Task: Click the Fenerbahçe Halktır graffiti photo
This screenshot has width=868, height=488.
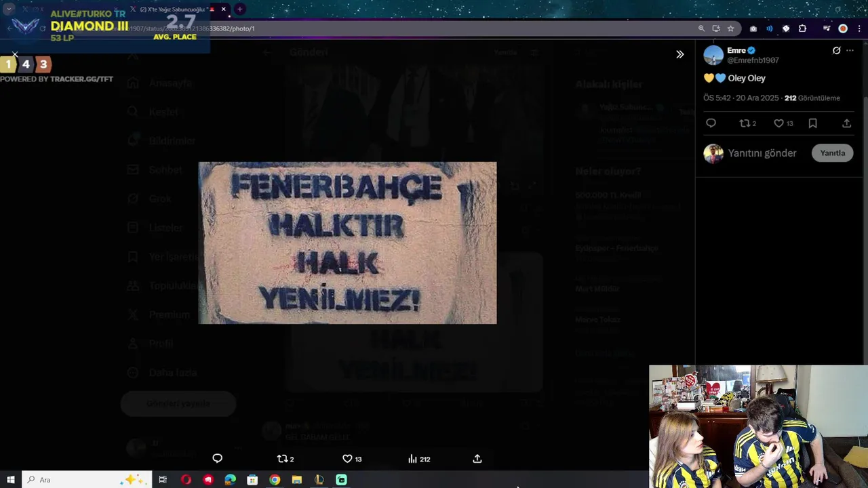Action: coord(347,243)
